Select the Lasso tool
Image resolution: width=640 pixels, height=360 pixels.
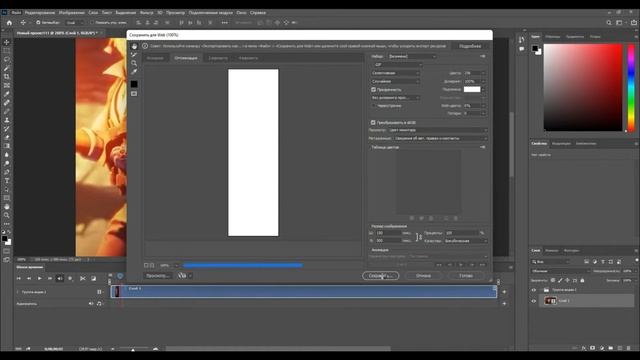tap(7, 59)
